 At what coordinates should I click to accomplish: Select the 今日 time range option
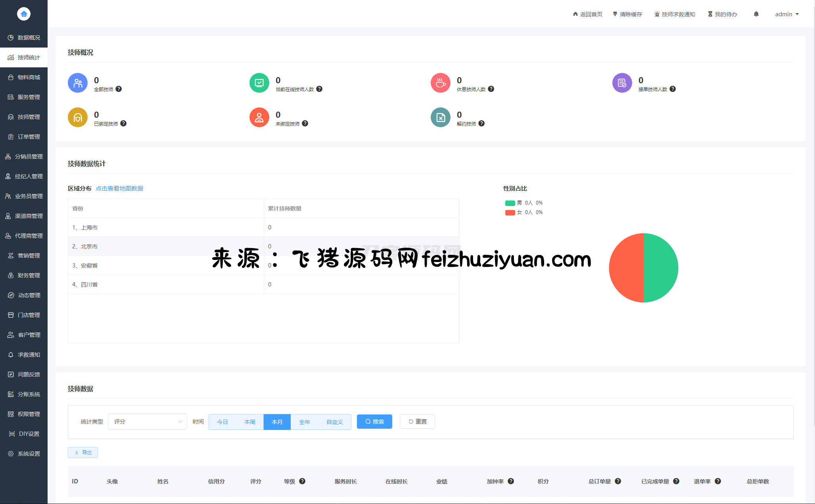point(222,422)
